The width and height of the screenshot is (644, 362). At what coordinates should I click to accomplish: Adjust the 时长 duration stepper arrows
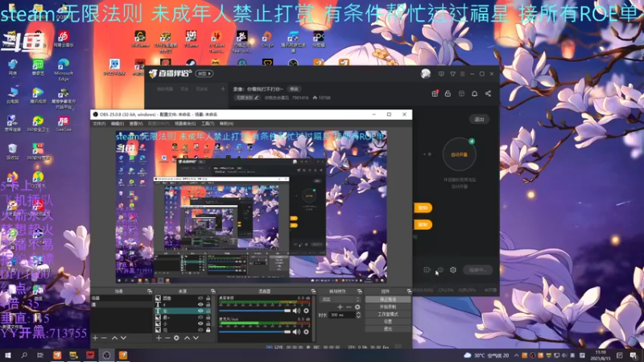[358, 315]
